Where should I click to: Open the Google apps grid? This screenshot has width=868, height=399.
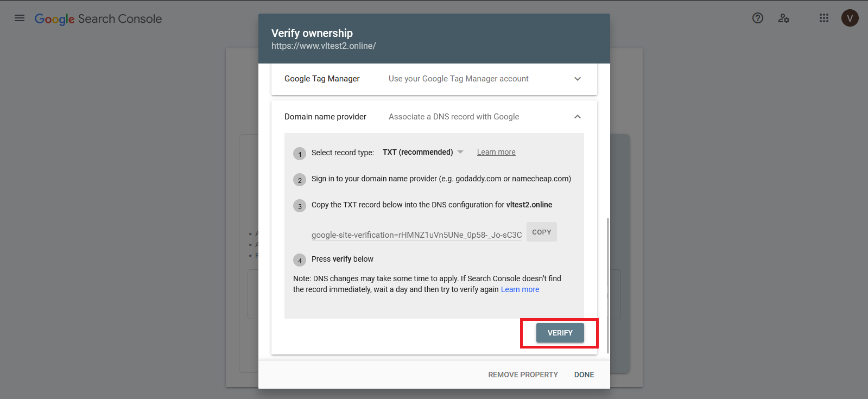pyautogui.click(x=824, y=18)
